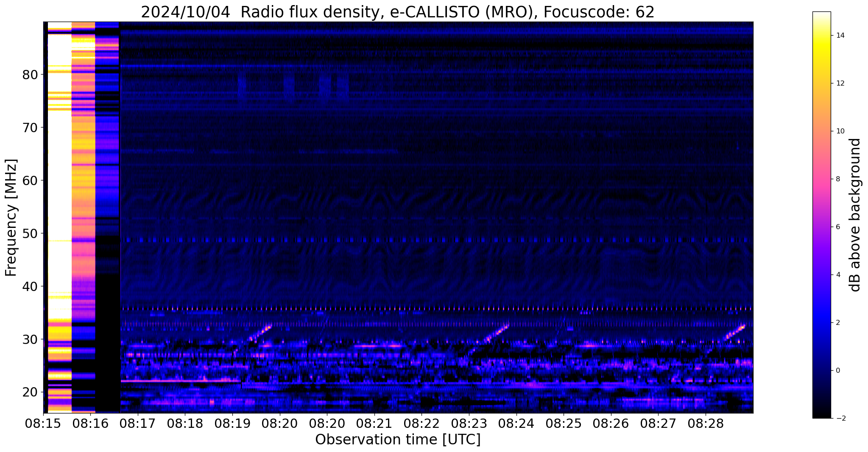
Task: Click the colorbar tick labeled 6
Action: pyautogui.click(x=837, y=227)
